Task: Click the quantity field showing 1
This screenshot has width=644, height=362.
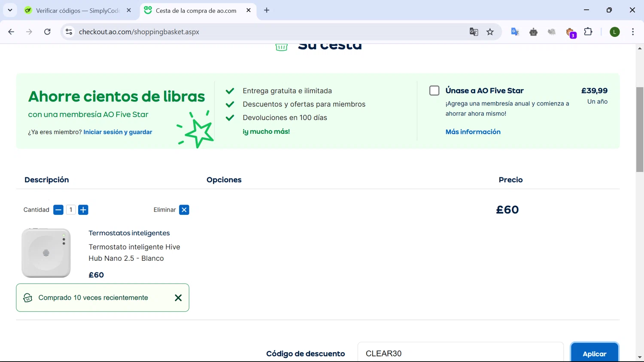Action: [71, 210]
